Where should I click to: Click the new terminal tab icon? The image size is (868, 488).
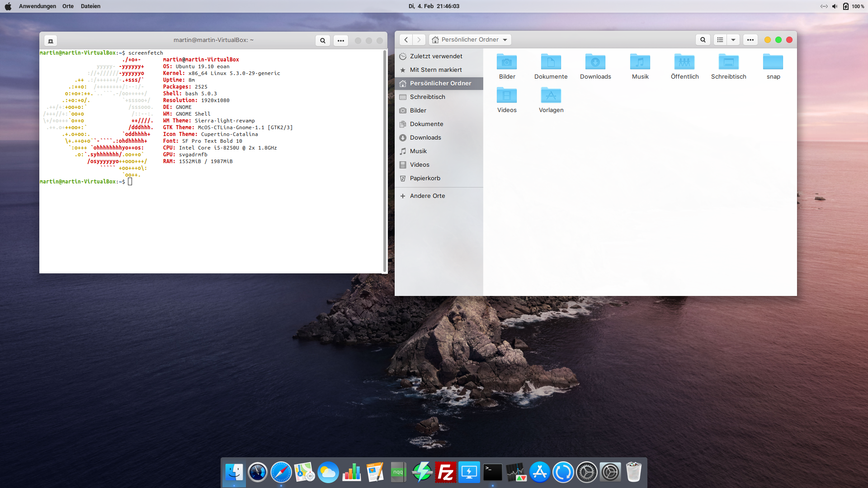point(51,41)
